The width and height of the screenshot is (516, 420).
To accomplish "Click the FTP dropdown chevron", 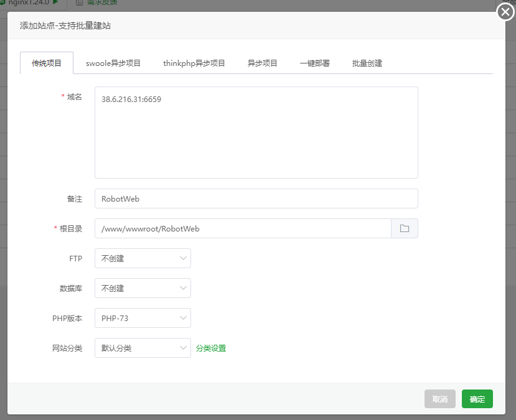I will 184,258.
